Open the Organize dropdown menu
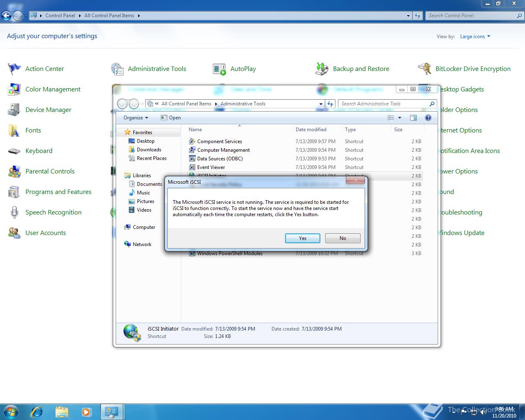 pos(136,118)
